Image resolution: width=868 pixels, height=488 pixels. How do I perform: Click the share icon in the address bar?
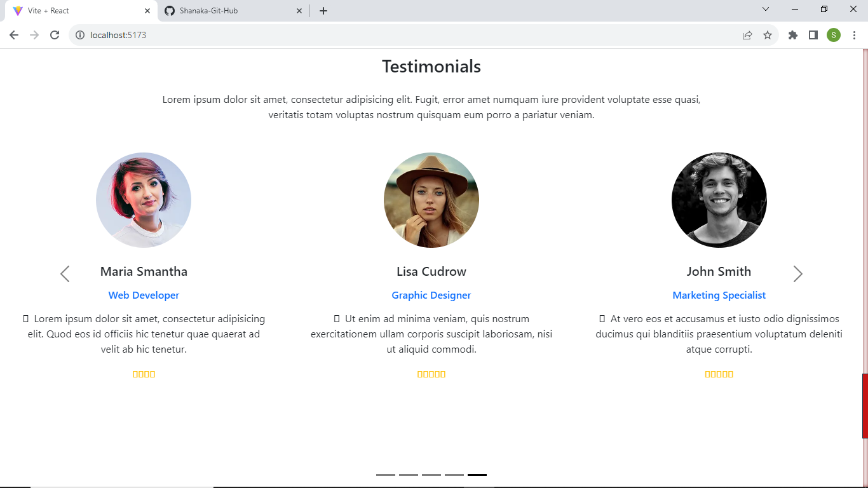pos(747,35)
